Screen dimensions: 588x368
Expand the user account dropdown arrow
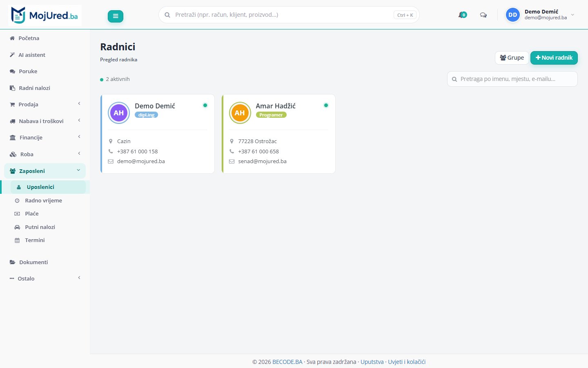(572, 15)
